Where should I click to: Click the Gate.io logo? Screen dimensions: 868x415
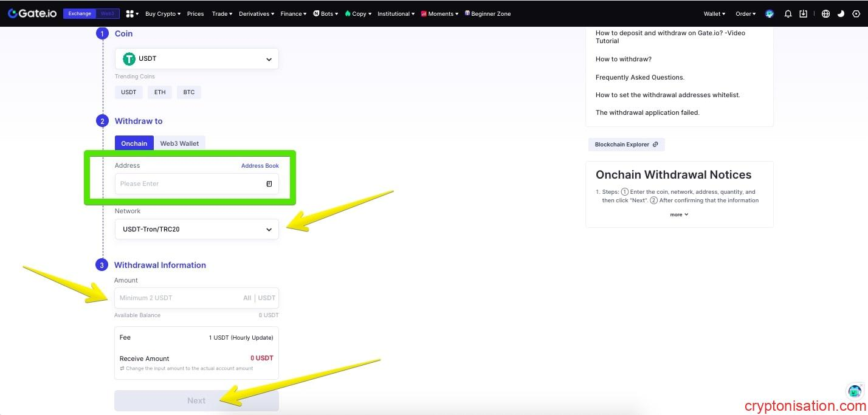coord(32,13)
